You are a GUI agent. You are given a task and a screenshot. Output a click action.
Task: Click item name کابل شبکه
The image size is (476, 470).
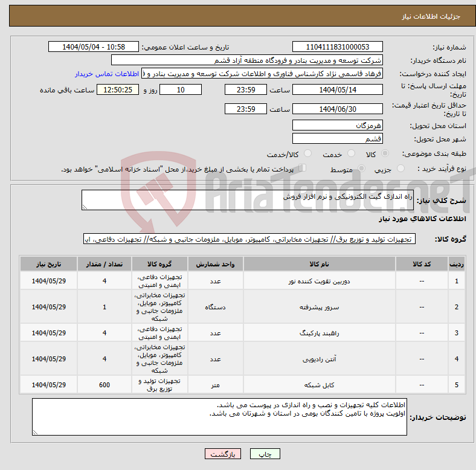click(x=319, y=385)
